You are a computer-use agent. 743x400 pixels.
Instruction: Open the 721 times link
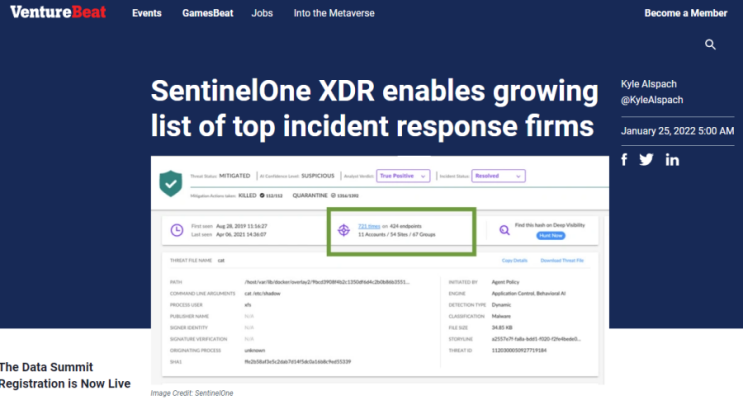(x=369, y=226)
